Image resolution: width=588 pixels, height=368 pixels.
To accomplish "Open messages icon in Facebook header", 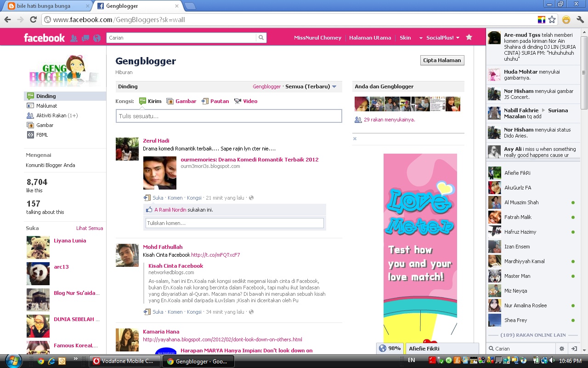I will pyautogui.click(x=85, y=38).
